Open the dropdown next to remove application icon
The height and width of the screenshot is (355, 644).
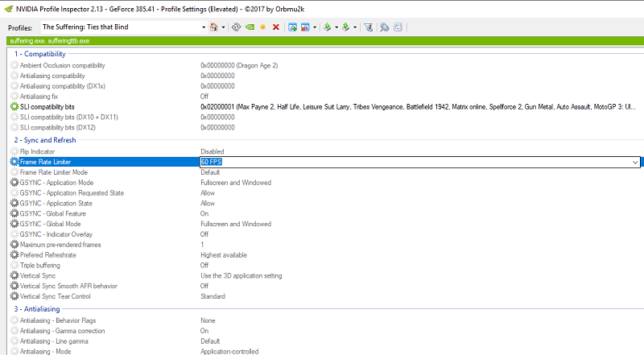pos(315,27)
